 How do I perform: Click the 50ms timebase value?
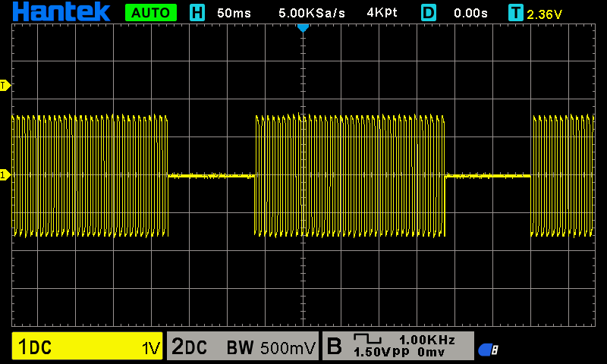pos(234,13)
